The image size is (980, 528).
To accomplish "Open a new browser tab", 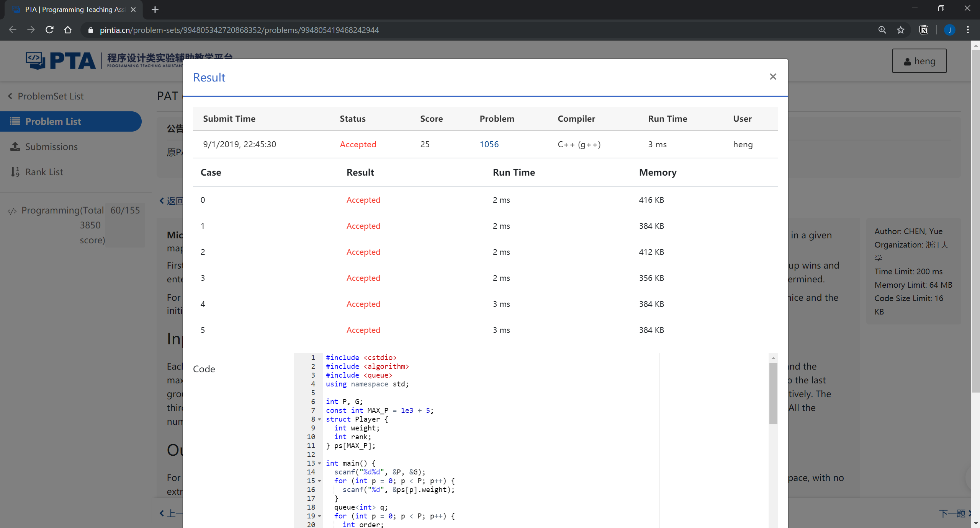I will (x=155, y=10).
